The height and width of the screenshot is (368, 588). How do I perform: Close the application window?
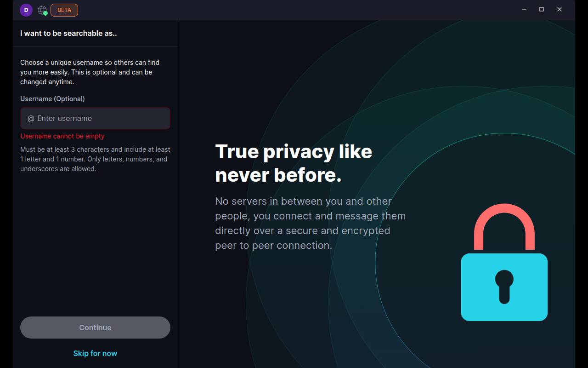tap(560, 9)
